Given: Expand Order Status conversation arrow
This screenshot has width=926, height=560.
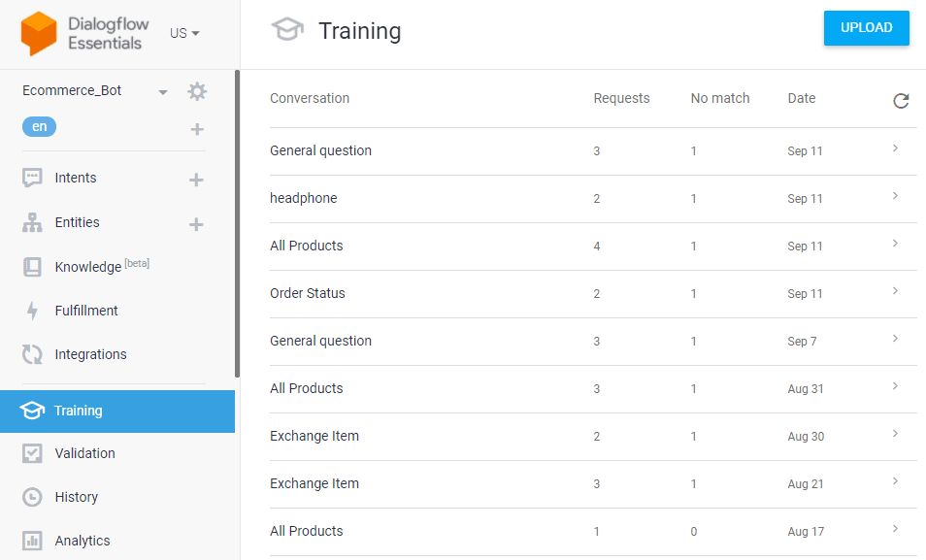Looking at the screenshot, I should (x=895, y=290).
